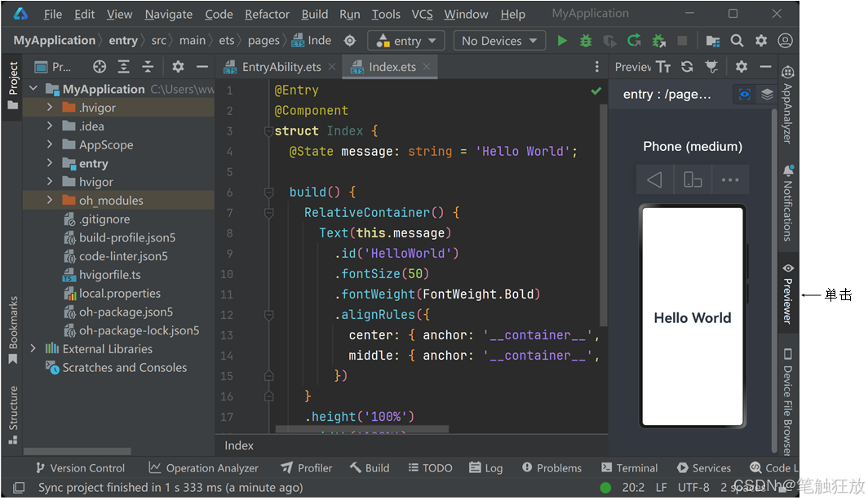The image size is (868, 500).
Task: Open the VCS menu
Action: pyautogui.click(x=422, y=14)
